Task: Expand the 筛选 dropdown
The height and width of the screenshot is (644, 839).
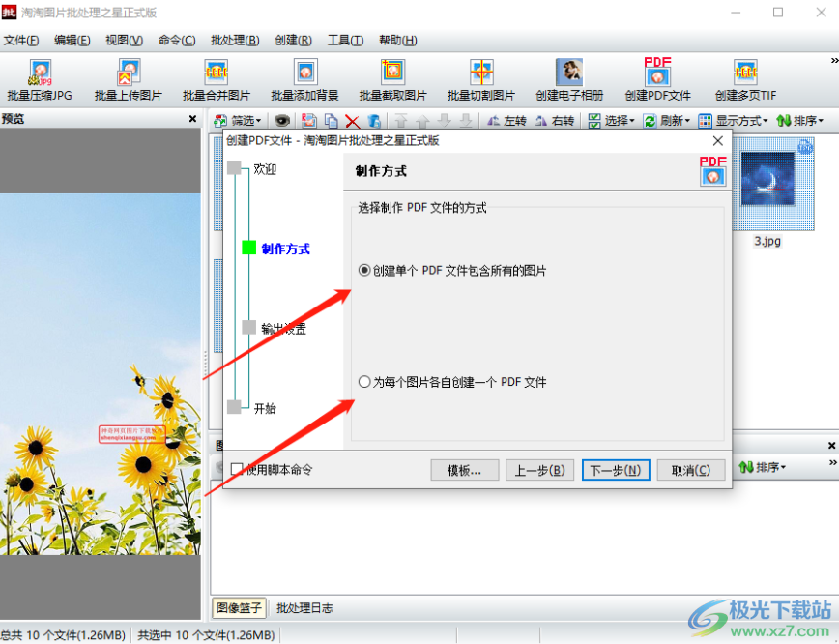Action: 237,121
